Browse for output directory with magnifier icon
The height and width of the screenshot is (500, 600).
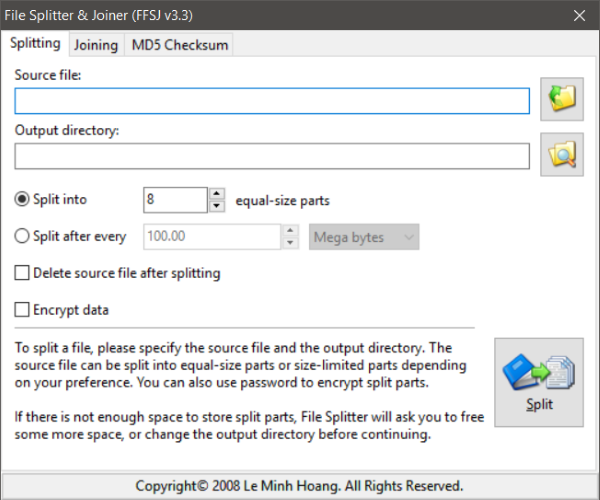point(562,154)
